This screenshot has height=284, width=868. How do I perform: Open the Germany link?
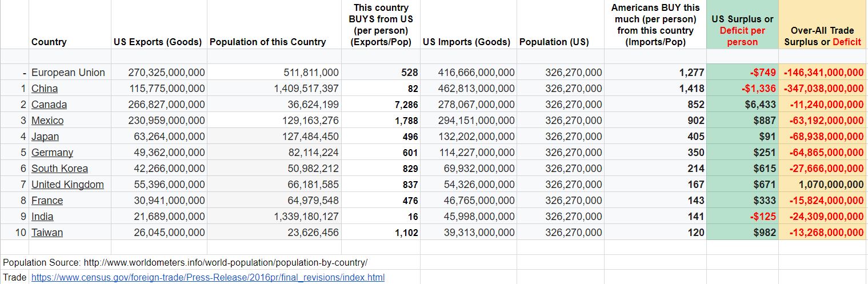52,153
